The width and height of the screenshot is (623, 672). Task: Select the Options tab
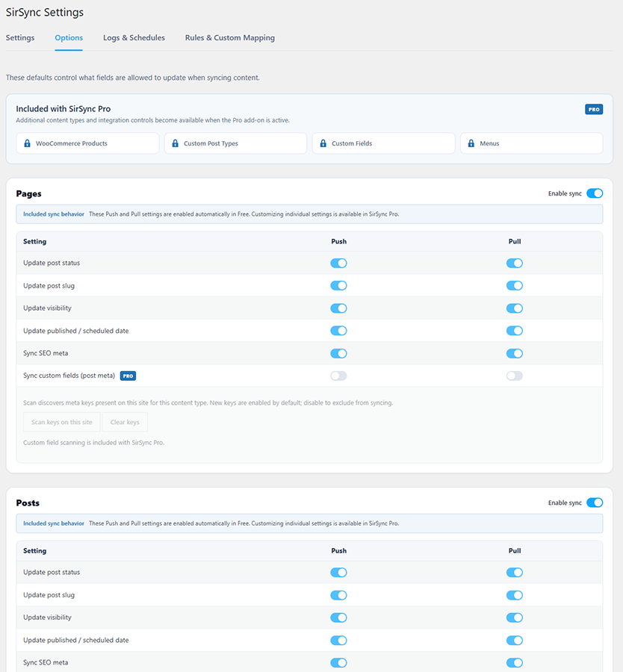[69, 38]
